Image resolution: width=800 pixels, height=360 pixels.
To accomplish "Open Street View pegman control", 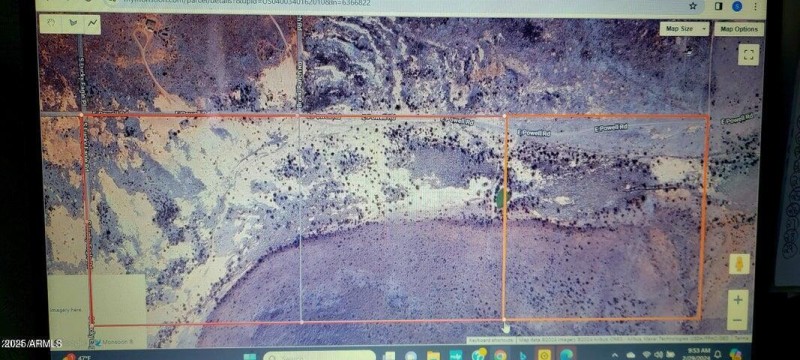I will [739, 264].
